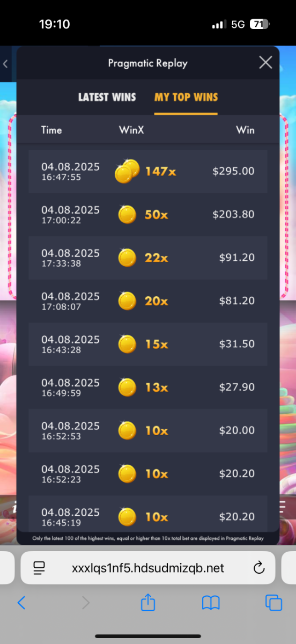Tap the coin icon beside 22x
296x644 pixels.
click(127, 258)
